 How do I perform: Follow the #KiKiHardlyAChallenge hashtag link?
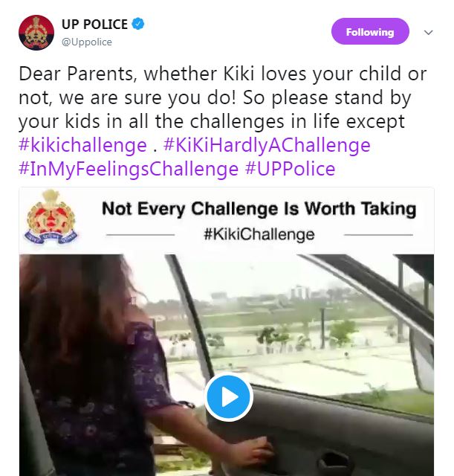[268, 144]
